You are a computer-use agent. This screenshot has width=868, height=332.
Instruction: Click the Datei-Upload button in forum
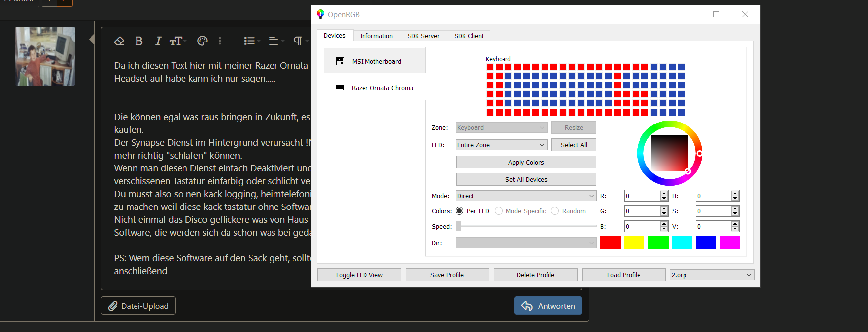(138, 306)
